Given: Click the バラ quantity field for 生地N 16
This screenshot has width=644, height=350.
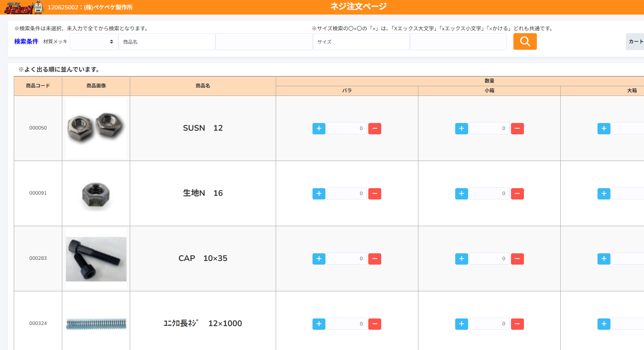Looking at the screenshot, I should 347,194.
